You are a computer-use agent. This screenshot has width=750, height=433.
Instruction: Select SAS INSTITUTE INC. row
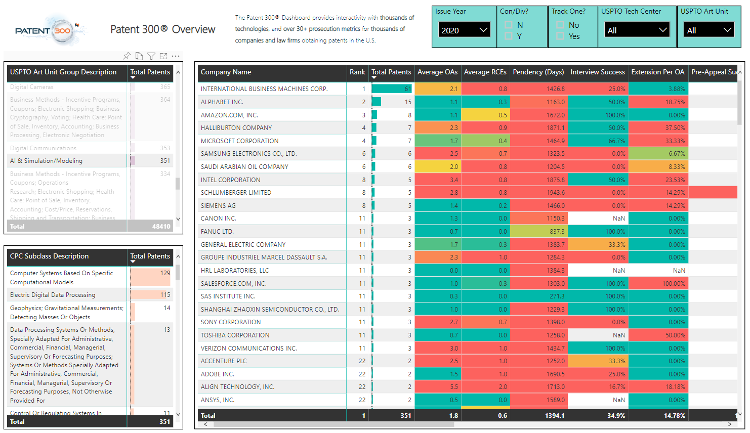(x=467, y=296)
